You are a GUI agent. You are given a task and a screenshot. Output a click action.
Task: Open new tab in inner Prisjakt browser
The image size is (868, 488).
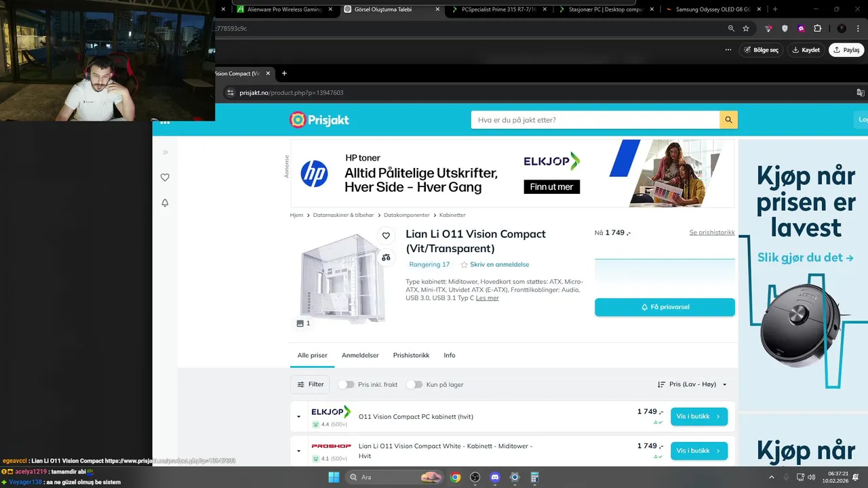pos(284,73)
